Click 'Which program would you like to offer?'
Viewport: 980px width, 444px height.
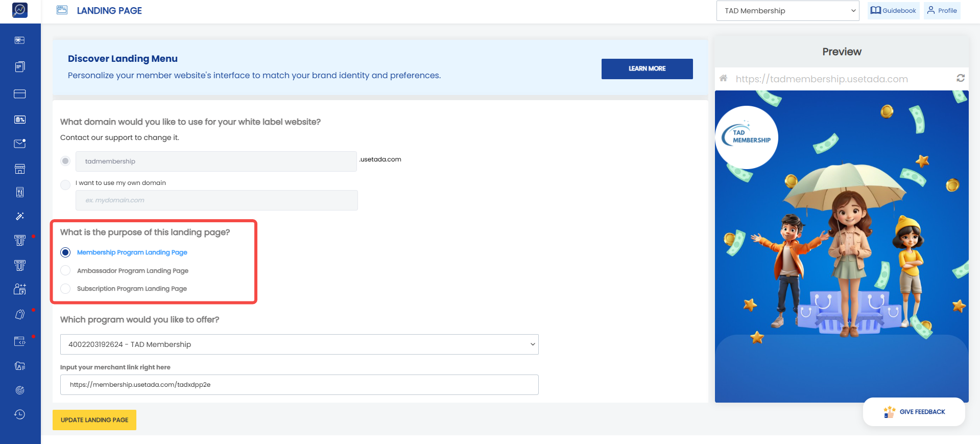tap(139, 320)
